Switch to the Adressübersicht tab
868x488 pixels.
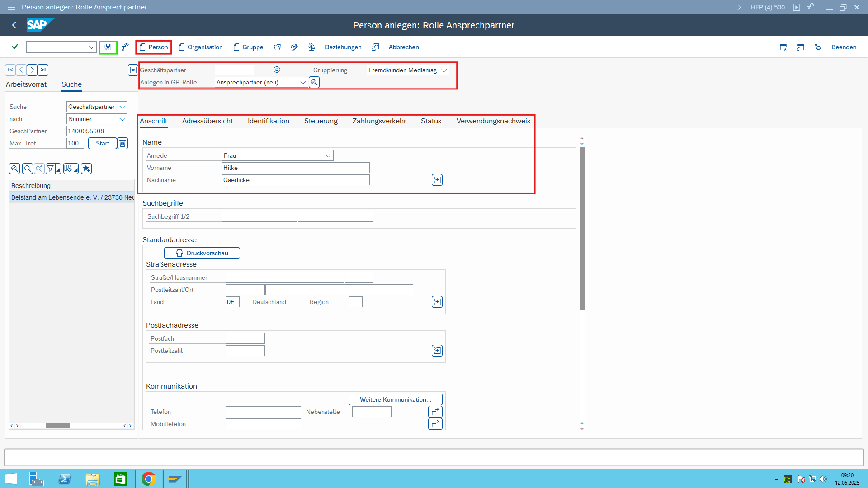coord(208,121)
